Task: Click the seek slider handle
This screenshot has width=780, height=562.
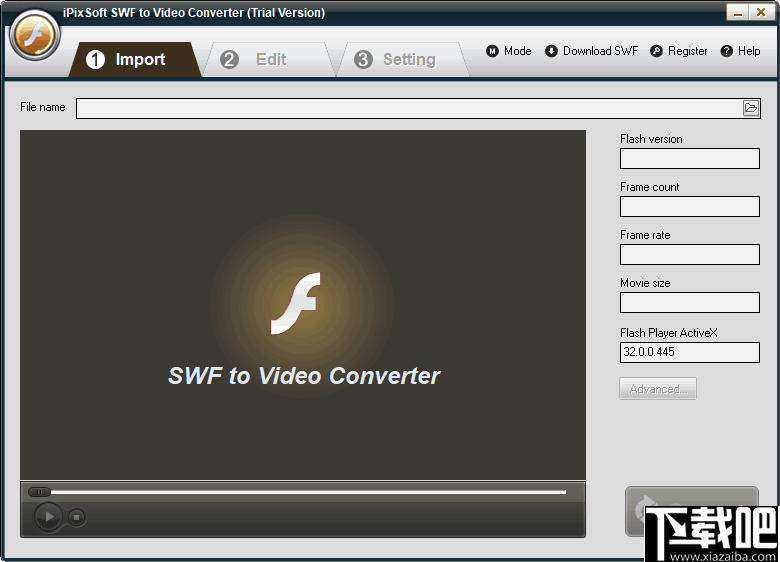Action: point(39,492)
